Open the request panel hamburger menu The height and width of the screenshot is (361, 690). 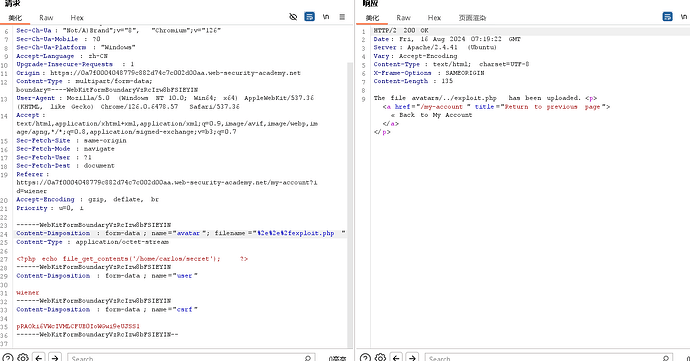pos(342,17)
